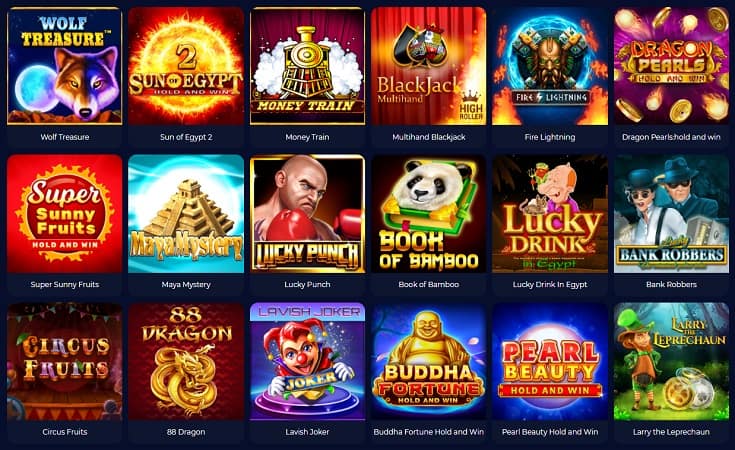Screen dimensions: 735x450
Task: Open the Maya Mystery pyramid thumbnail
Action: tap(186, 214)
